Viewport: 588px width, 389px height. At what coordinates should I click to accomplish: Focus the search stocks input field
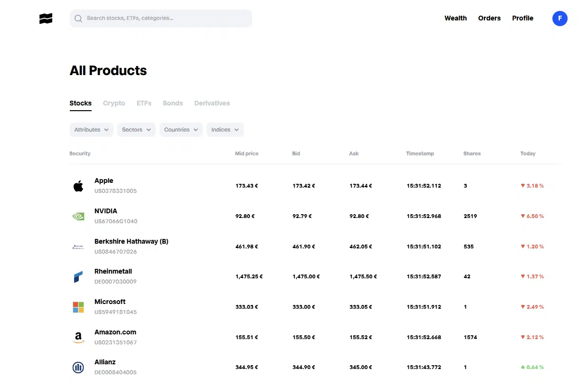(x=161, y=19)
